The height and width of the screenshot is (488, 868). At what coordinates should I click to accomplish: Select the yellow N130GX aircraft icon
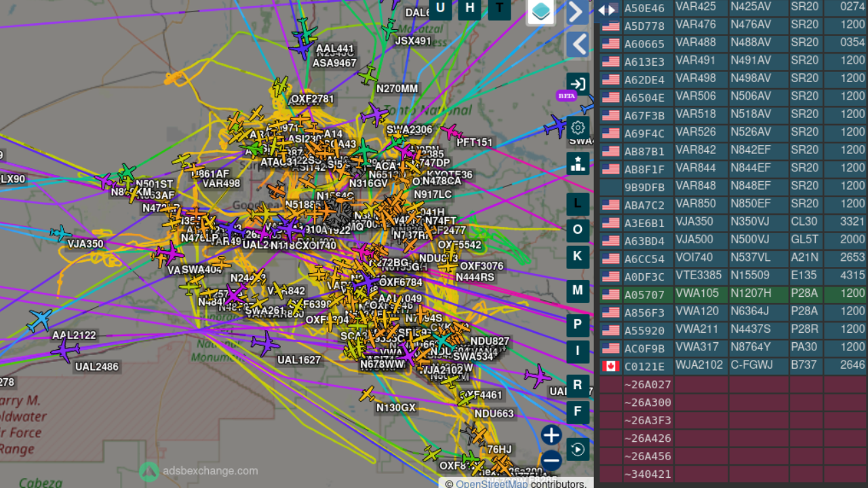[367, 393]
